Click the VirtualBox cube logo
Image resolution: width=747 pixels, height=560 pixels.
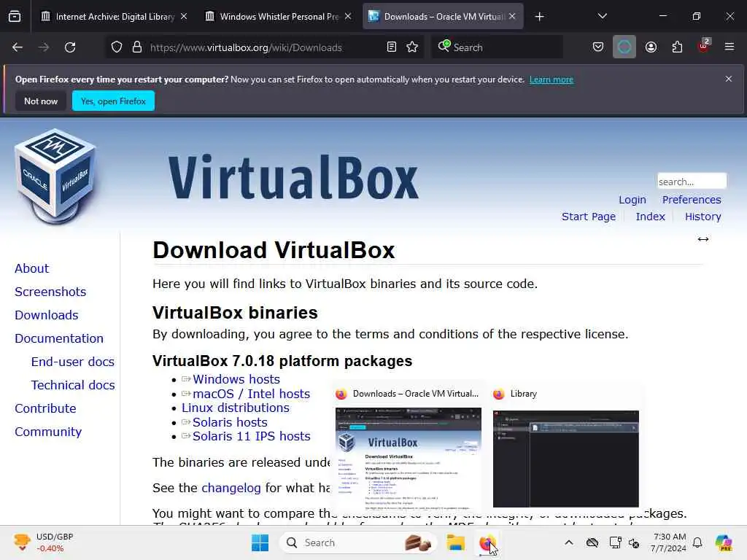coord(55,176)
